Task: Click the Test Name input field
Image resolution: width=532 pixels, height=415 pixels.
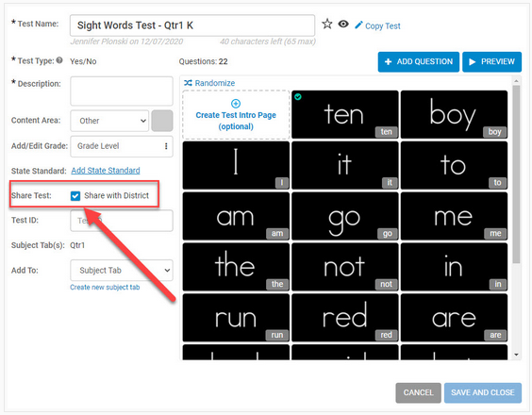Action: tap(192, 25)
